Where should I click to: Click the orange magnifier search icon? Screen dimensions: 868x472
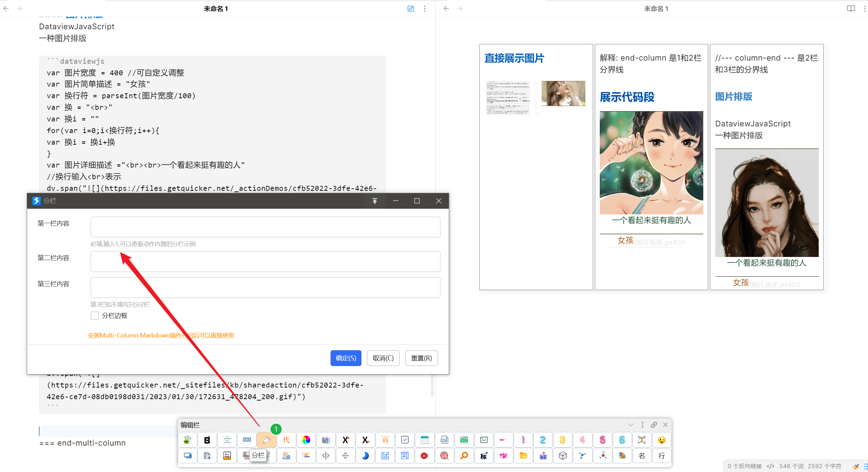tap(464, 456)
